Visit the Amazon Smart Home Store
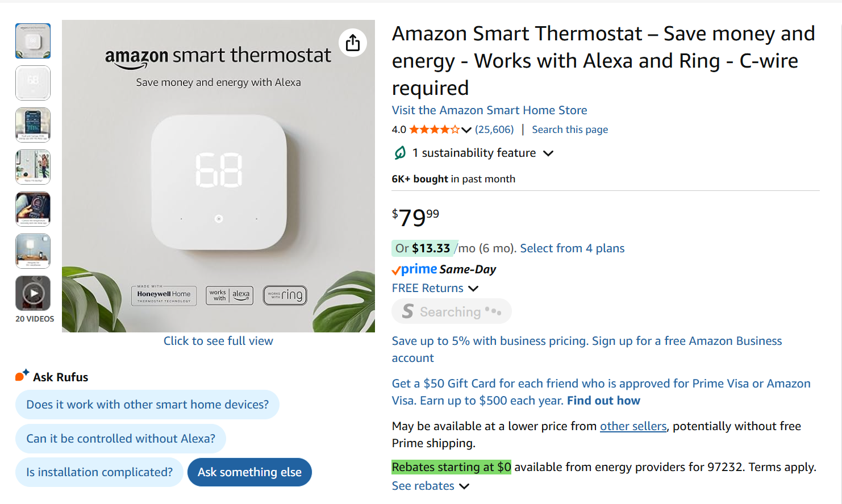Viewport: 842px width, 504px height. pos(489,110)
